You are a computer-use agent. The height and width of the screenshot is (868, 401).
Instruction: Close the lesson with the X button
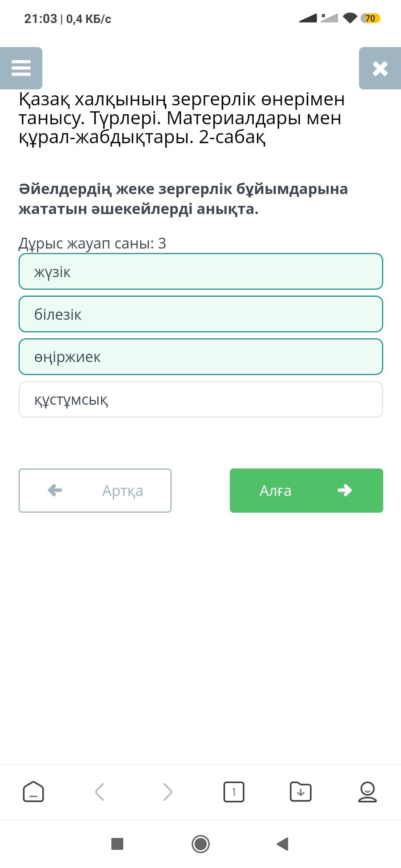coord(380,68)
